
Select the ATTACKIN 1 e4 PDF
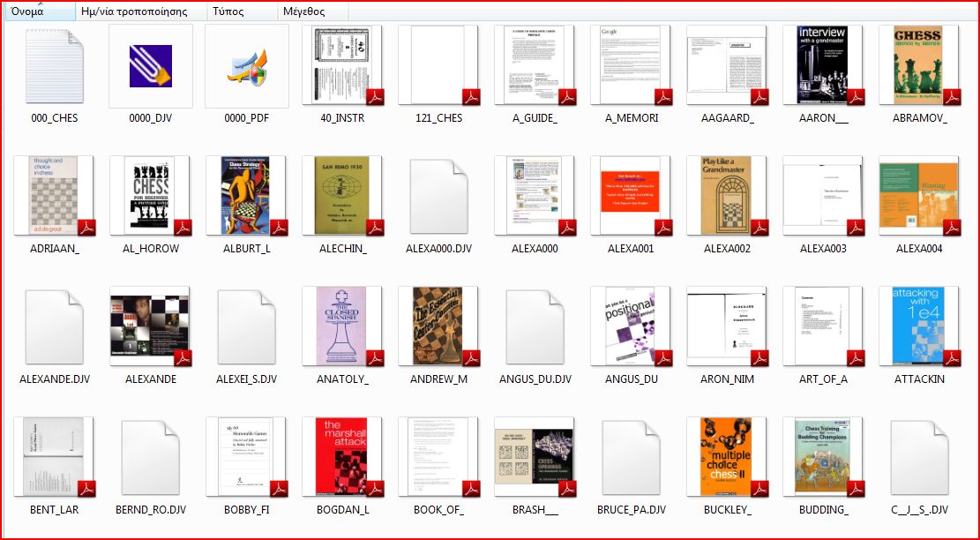pos(921,326)
